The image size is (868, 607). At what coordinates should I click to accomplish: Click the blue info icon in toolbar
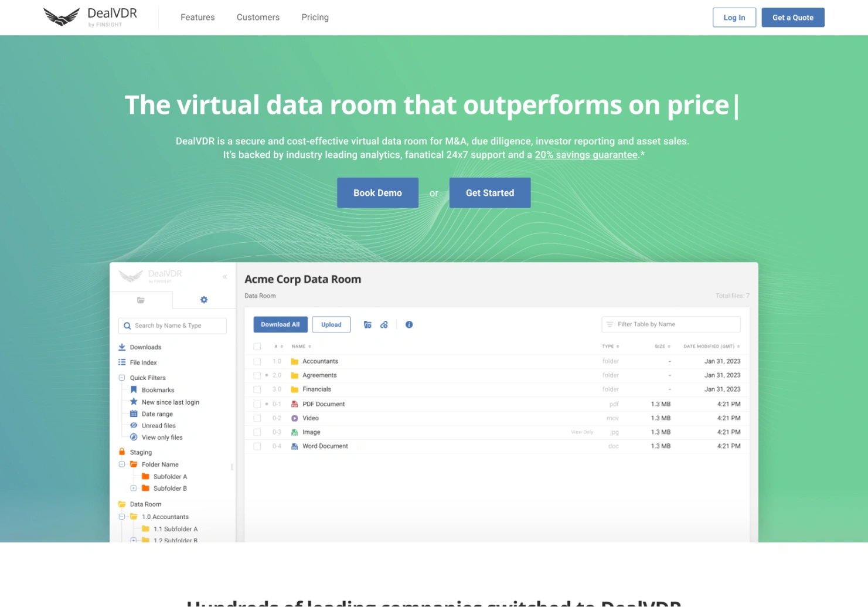click(409, 324)
